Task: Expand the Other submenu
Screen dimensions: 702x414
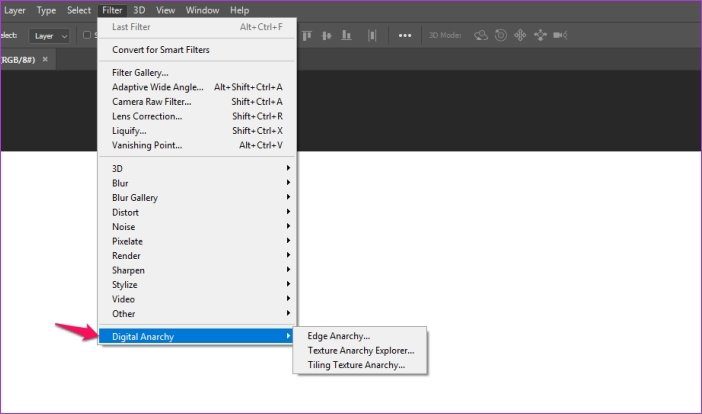Action: click(x=197, y=314)
